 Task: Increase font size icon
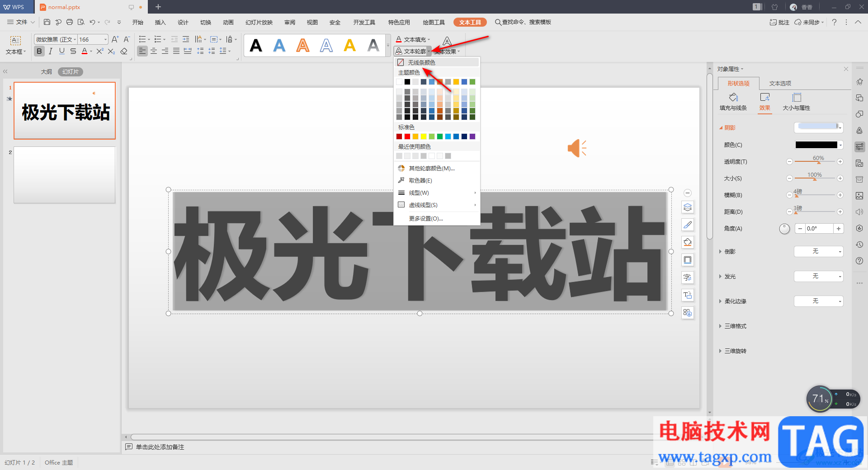(x=115, y=39)
